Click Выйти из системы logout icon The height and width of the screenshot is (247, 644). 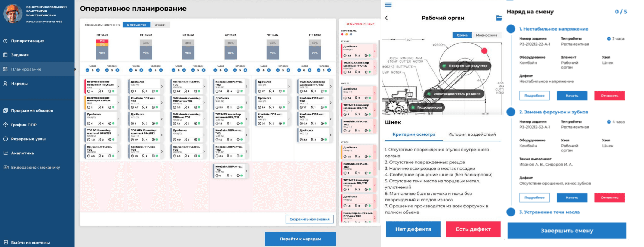click(x=6, y=243)
